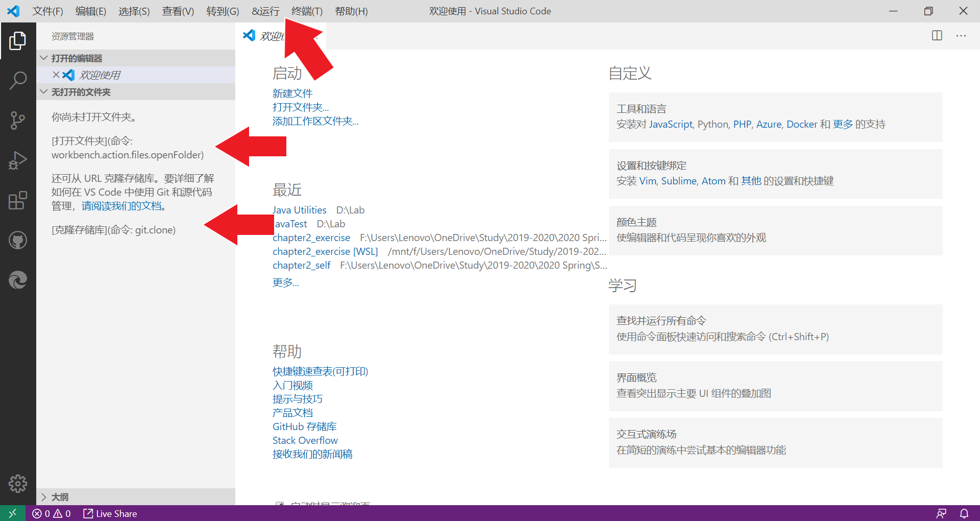Open notifications via the bell icon

pyautogui.click(x=964, y=513)
